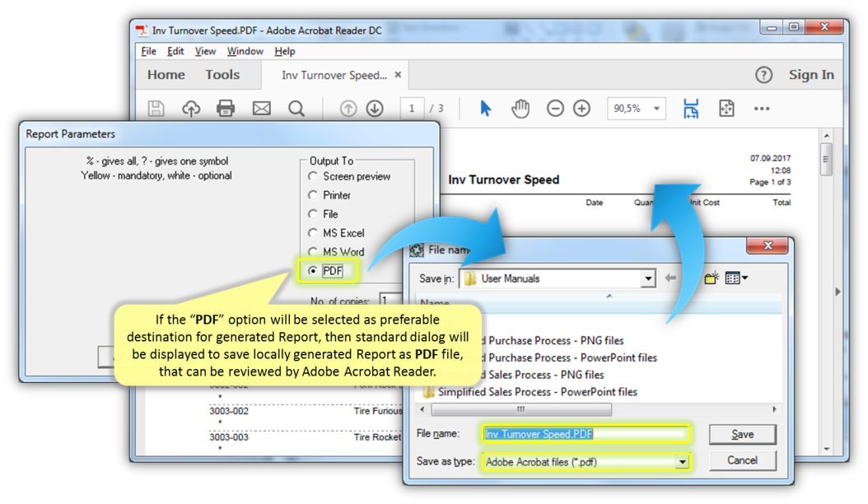The height and width of the screenshot is (504, 868).
Task: Click the Search magnifier icon in Acrobat toolbar
Action: (296, 108)
